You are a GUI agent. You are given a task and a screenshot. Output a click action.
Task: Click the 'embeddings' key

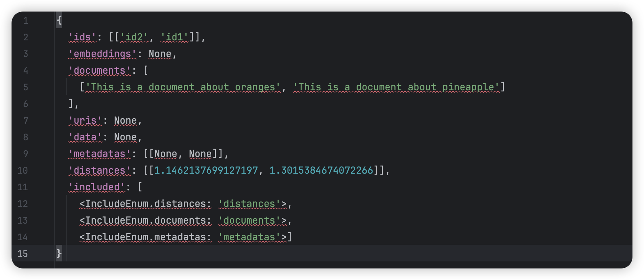point(102,54)
